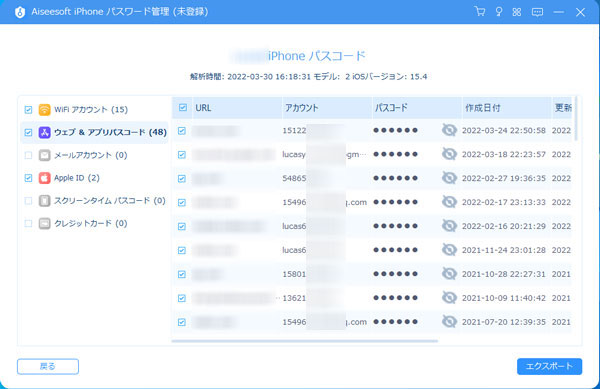
Task: Uncheck the ウェブ & アプリパスコード checkbox
Action: click(28, 132)
